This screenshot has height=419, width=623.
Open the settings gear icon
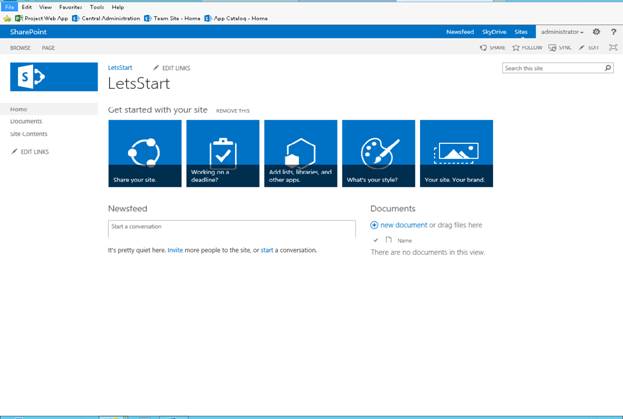point(596,32)
